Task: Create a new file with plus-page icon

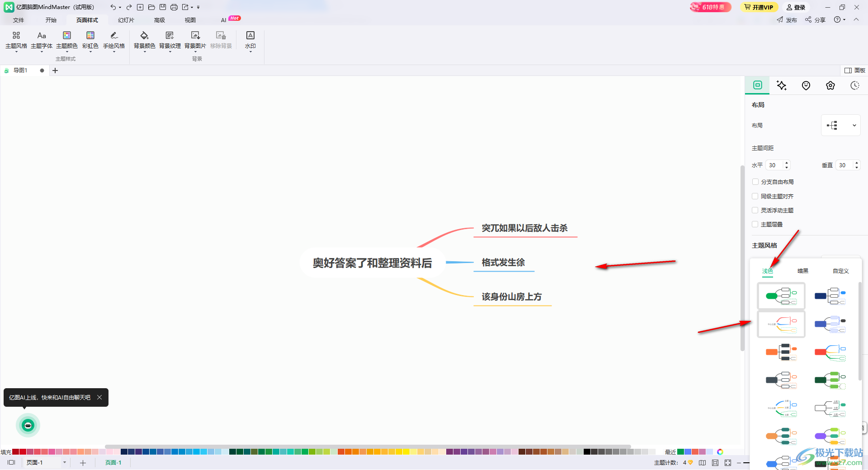Action: (140, 7)
